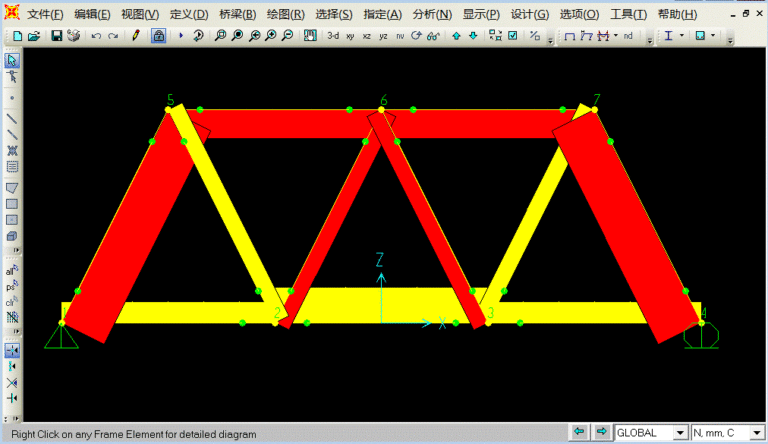Image resolution: width=768 pixels, height=444 pixels.
Task: Select the pointer tool in left toolbar
Action: click(12, 60)
